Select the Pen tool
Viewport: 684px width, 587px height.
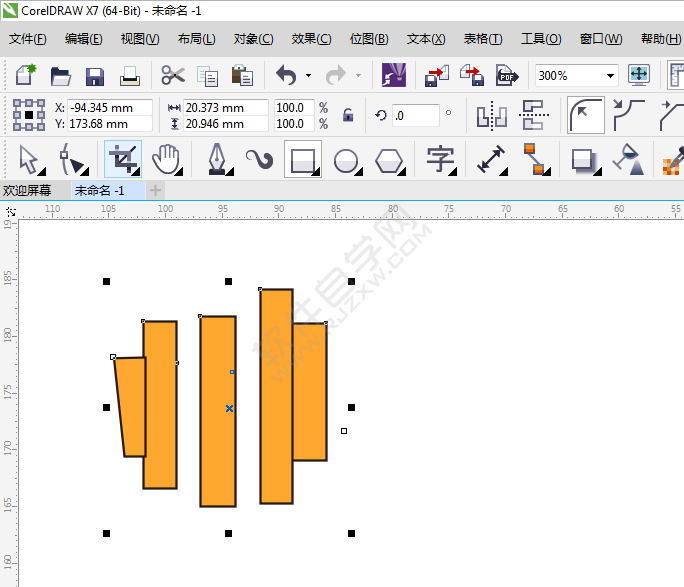216,159
